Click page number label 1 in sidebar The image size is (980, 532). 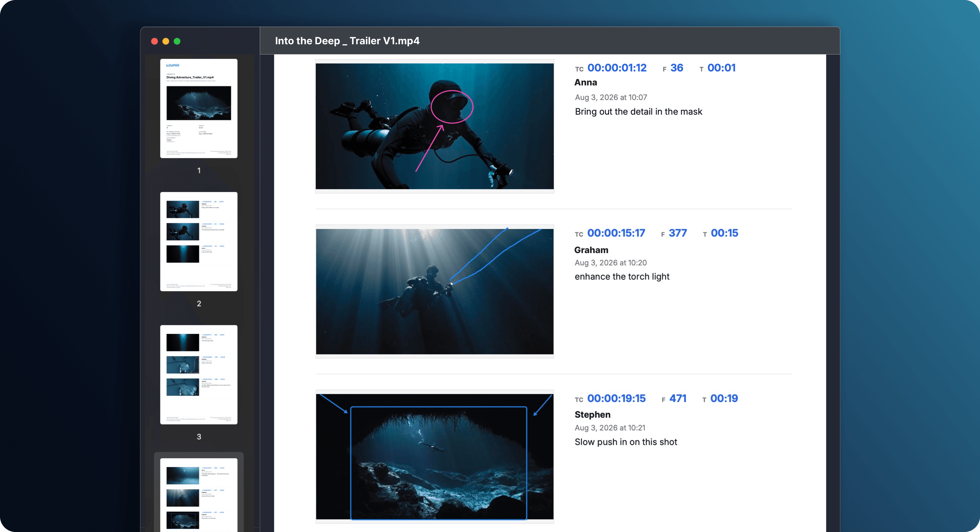199,171
